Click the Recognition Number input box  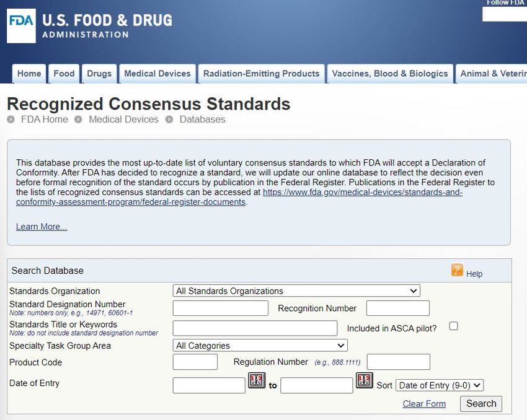(x=397, y=308)
